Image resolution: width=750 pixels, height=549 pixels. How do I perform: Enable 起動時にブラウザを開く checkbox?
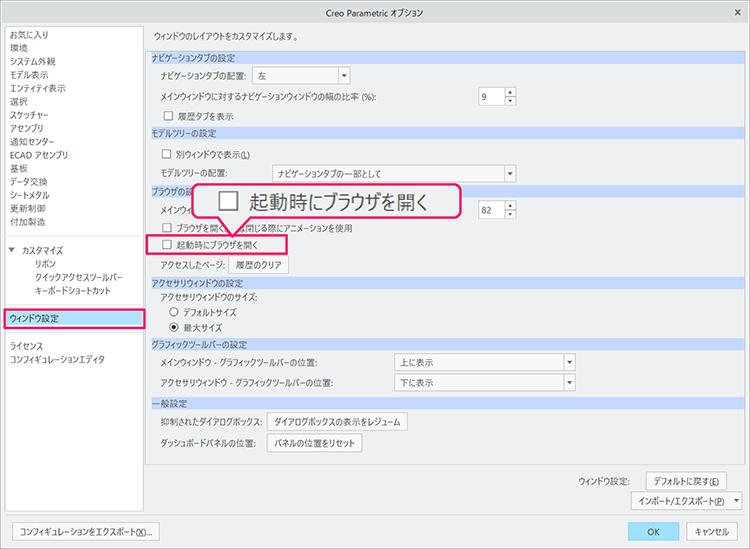(x=167, y=244)
